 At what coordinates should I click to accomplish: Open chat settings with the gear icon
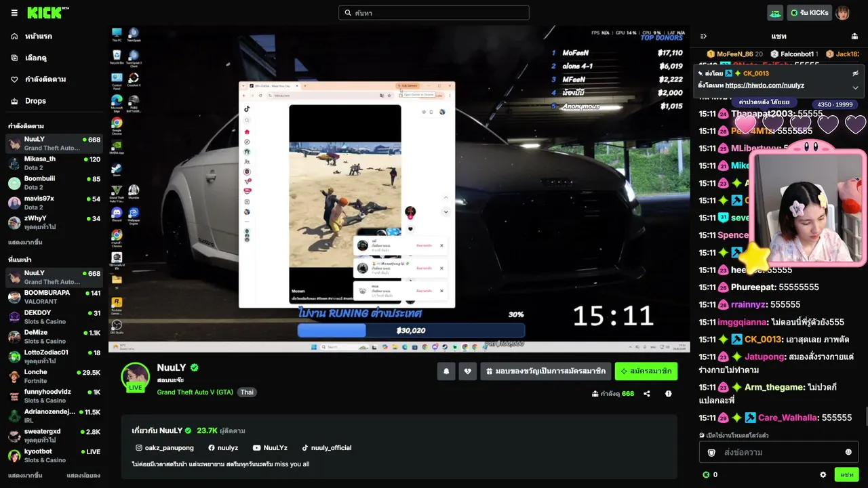point(823,475)
